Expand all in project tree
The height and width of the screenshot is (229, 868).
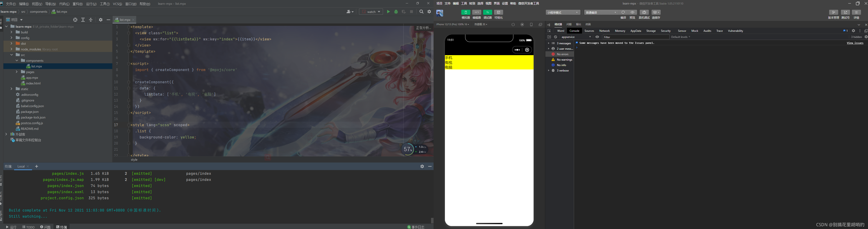[x=83, y=20]
